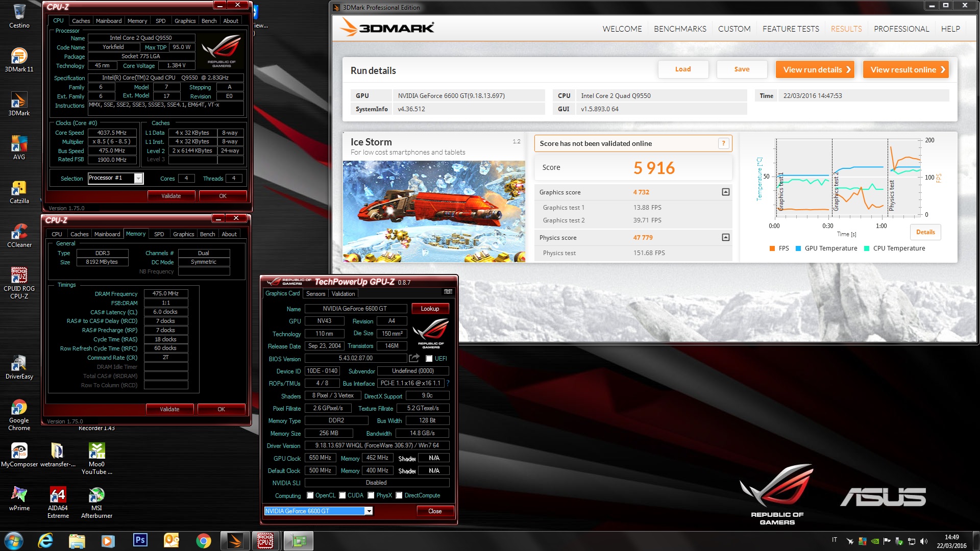The width and height of the screenshot is (980, 551).
Task: Click the Lookup button in GPU-Z
Action: (x=430, y=309)
